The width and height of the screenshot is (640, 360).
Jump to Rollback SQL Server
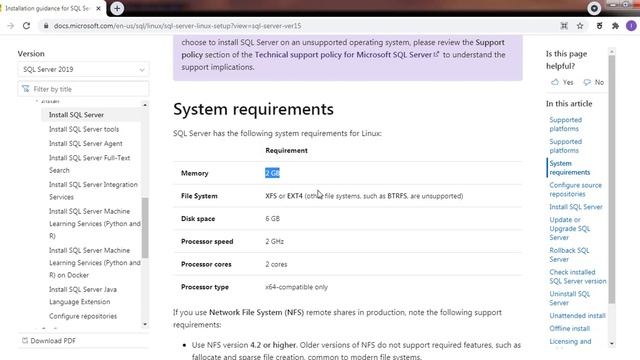click(x=569, y=255)
